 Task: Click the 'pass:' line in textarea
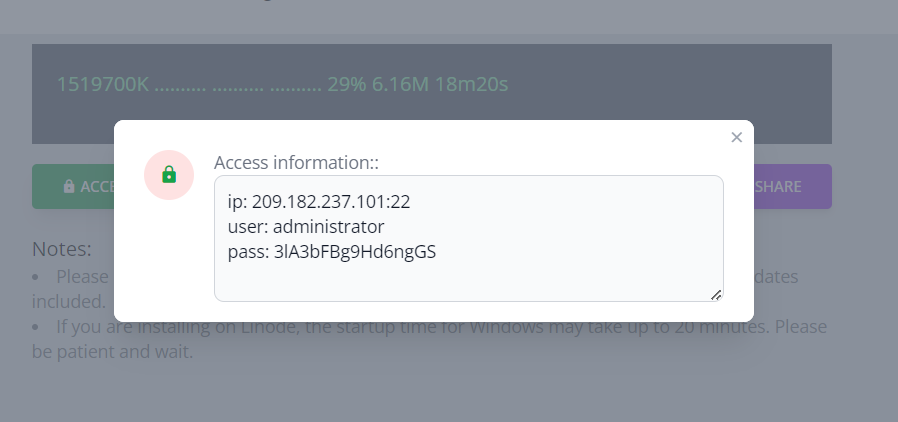pyautogui.click(x=248, y=252)
